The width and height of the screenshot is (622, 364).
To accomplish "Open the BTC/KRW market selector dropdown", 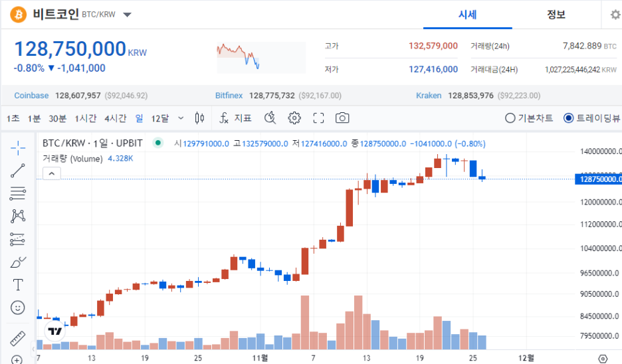I will tap(127, 15).
